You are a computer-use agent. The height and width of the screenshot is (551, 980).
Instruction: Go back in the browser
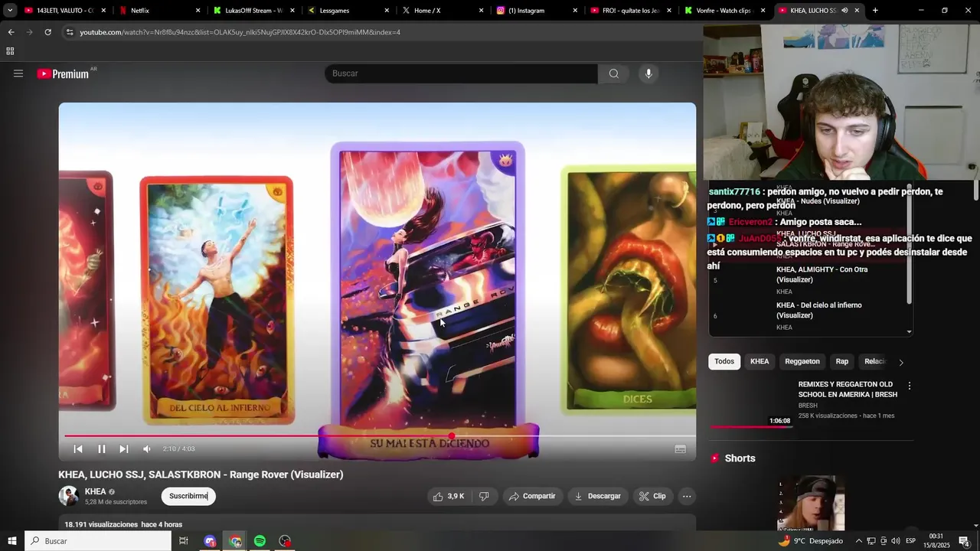pyautogui.click(x=11, y=32)
